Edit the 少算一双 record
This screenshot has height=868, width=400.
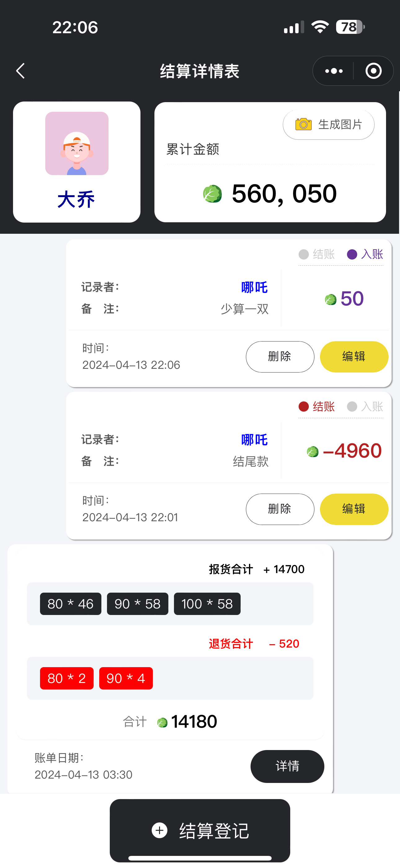click(x=354, y=356)
